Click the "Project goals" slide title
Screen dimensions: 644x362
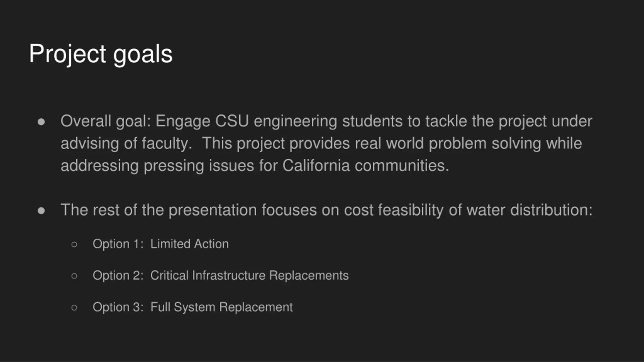[101, 54]
